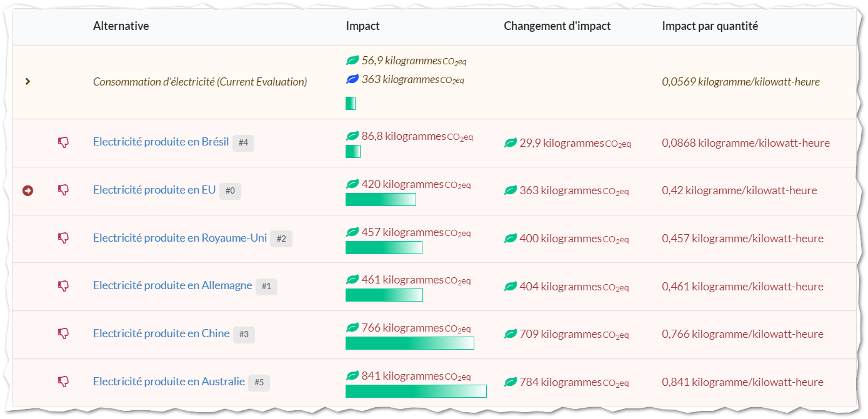Click the Impact column header
The height and width of the screenshot is (419, 868).
point(362,26)
